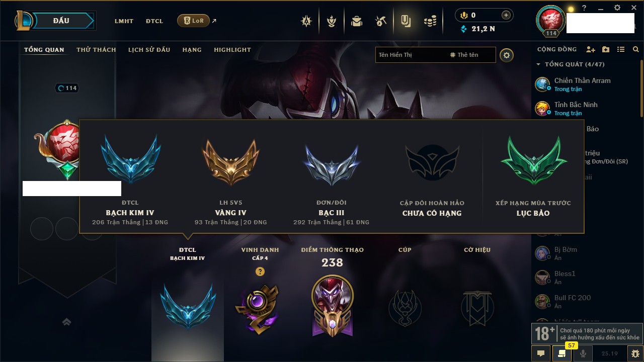Open the Collection backpack icon
The width and height of the screenshot is (644, 362).
[x=357, y=21]
